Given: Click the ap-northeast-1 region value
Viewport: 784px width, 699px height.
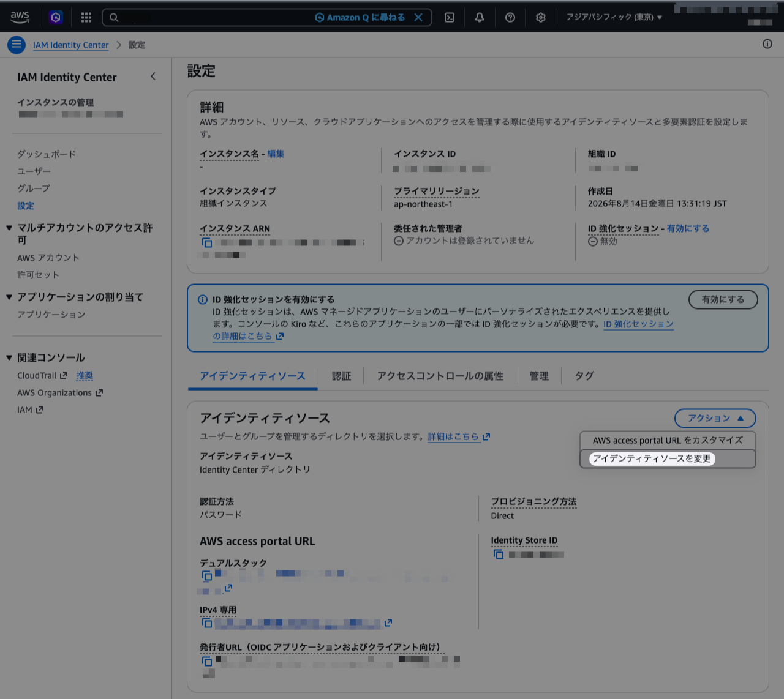Looking at the screenshot, I should pos(423,204).
